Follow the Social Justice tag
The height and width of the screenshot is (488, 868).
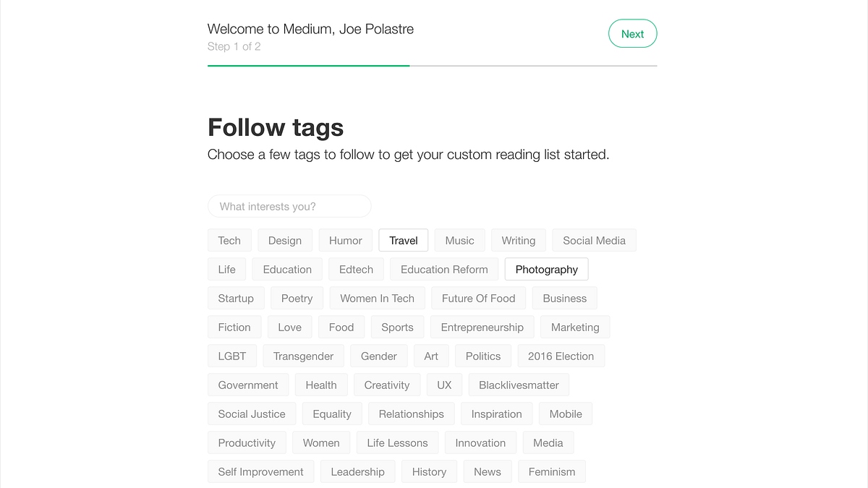coord(252,414)
